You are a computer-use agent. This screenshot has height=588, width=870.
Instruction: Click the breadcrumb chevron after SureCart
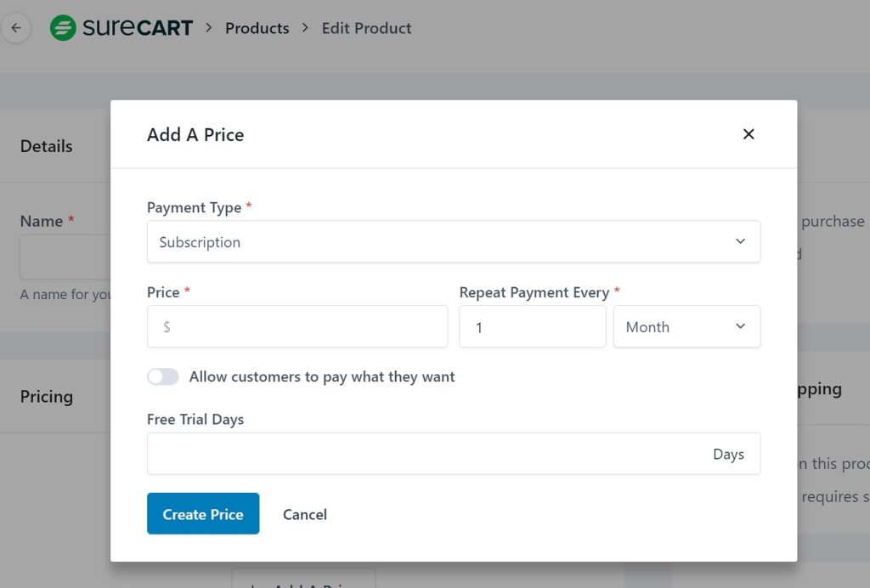tap(209, 28)
